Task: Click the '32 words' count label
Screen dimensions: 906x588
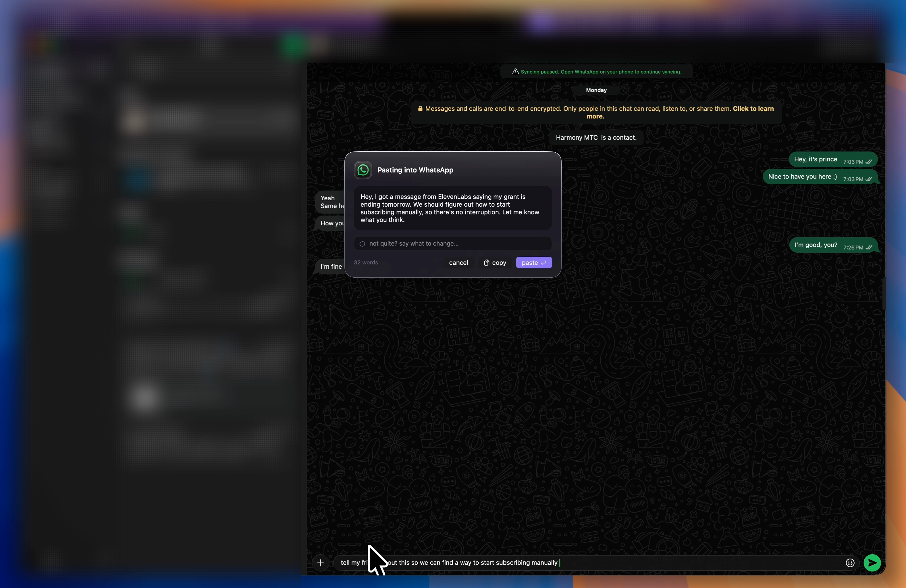Action: click(x=366, y=262)
